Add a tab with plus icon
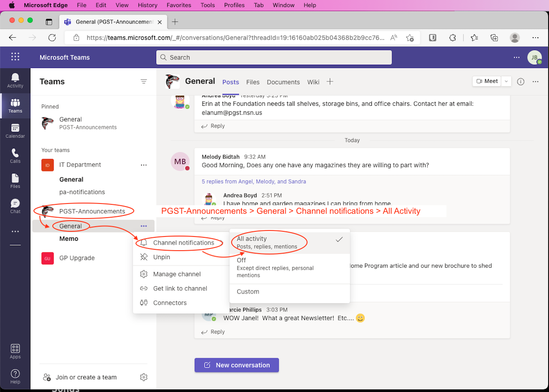The height and width of the screenshot is (392, 549). tap(329, 81)
